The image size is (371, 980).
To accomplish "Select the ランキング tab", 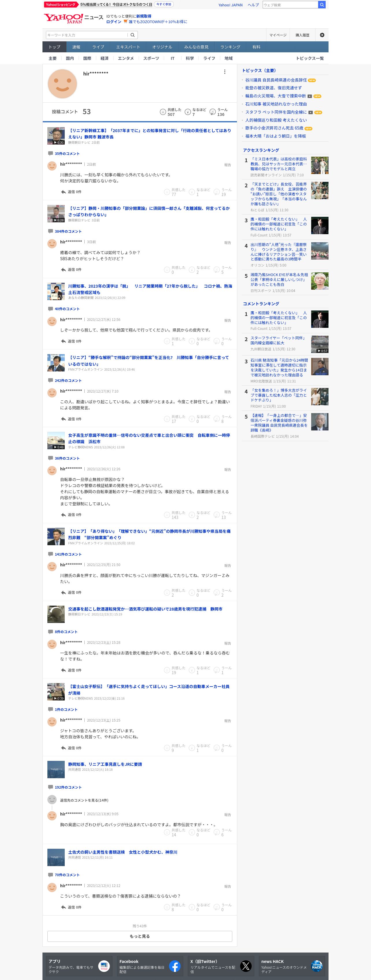I will click(x=230, y=47).
